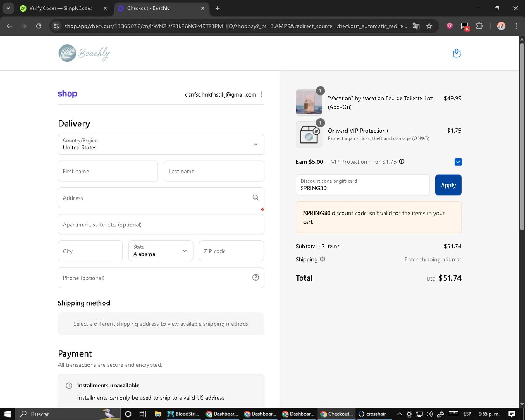Click the ZIP code field
The width and height of the screenshot is (525, 420).
tap(231, 251)
